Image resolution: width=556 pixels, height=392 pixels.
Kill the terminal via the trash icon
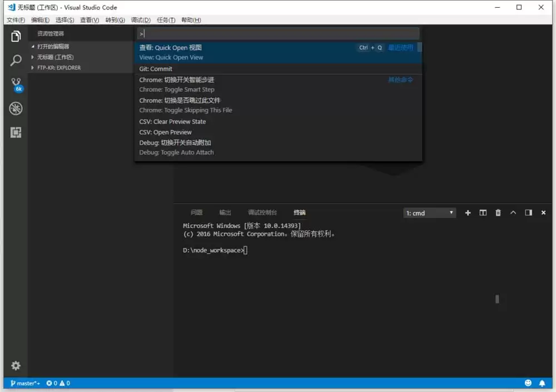pyautogui.click(x=498, y=212)
